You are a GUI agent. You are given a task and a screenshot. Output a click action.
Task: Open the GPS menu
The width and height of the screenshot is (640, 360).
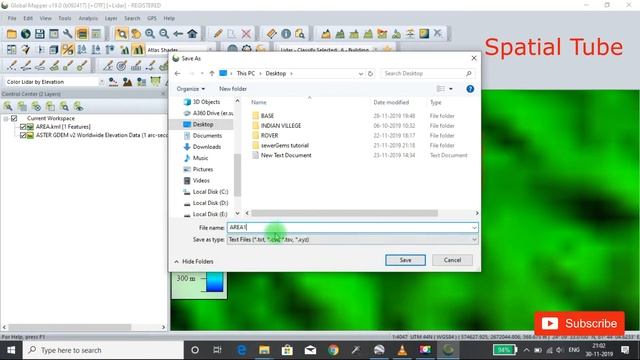pyautogui.click(x=152, y=18)
